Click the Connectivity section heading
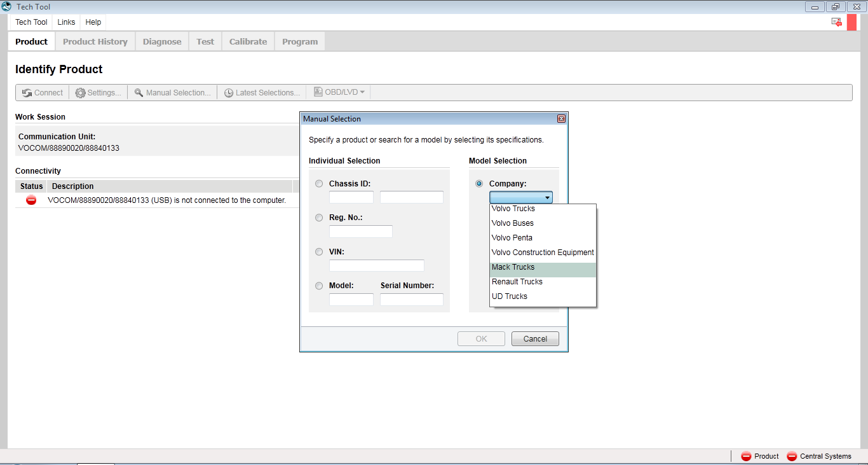The height and width of the screenshot is (465, 868). coord(38,171)
